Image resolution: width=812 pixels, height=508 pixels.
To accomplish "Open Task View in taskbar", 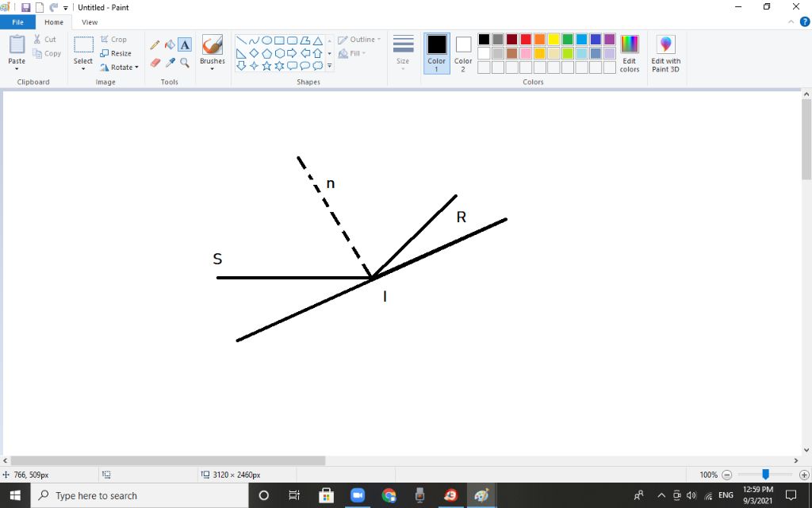I will click(x=294, y=495).
